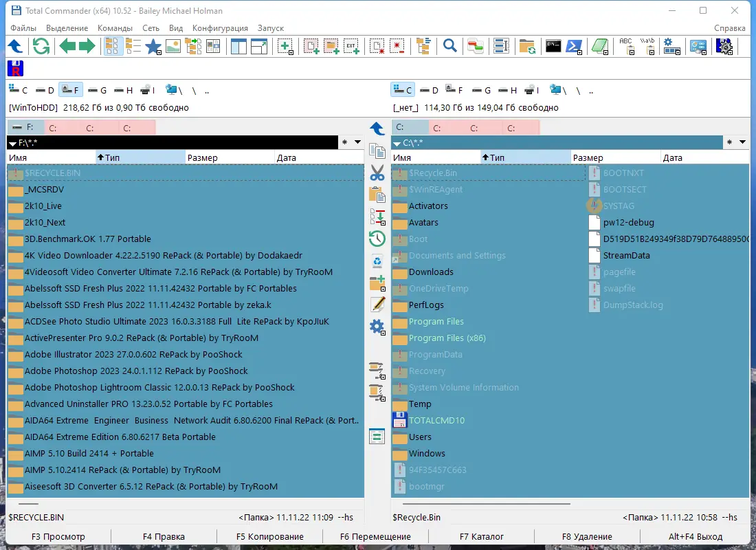The image size is (756, 550).
Task: Click the \\a\b copy path to clipboard icon
Action: pos(647,47)
